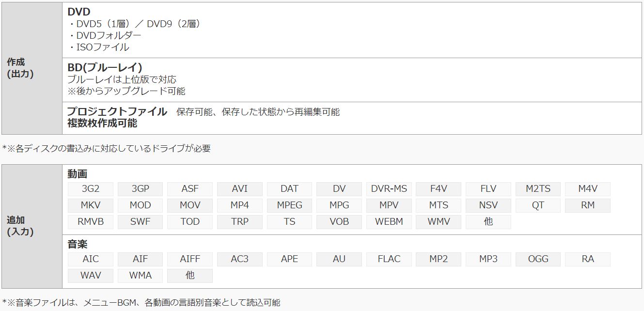Click the MOD format tag

pos(141,205)
